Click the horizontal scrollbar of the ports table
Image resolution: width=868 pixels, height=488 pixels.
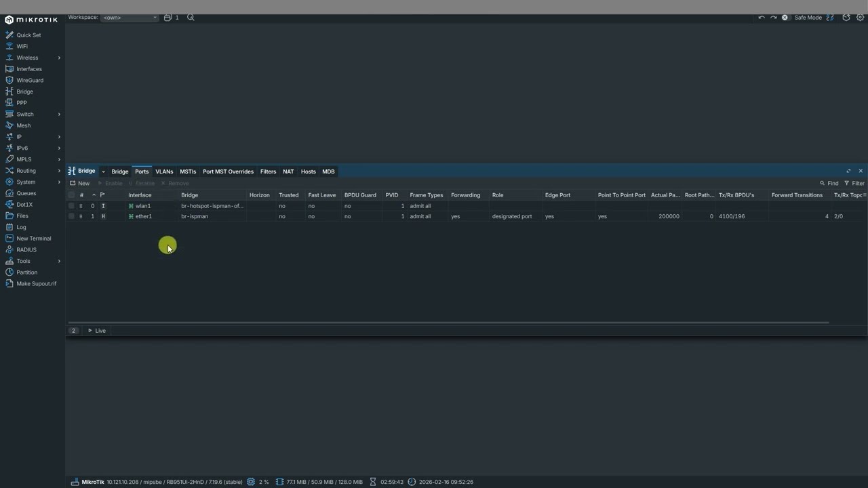(x=448, y=323)
